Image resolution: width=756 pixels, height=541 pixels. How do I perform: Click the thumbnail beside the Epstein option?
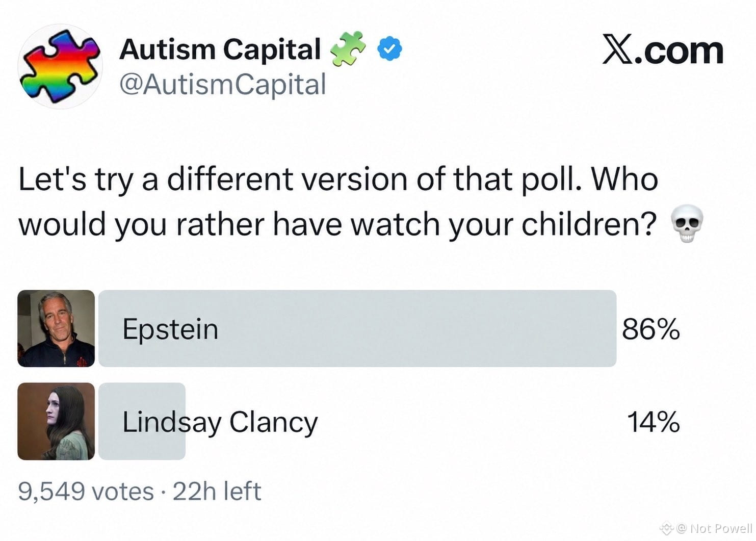56,328
